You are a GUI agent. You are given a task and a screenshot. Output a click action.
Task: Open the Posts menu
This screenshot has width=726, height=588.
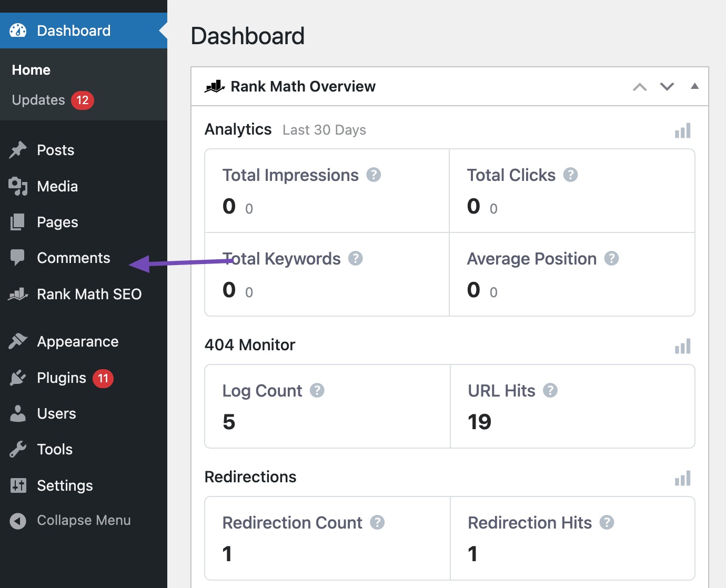point(55,150)
